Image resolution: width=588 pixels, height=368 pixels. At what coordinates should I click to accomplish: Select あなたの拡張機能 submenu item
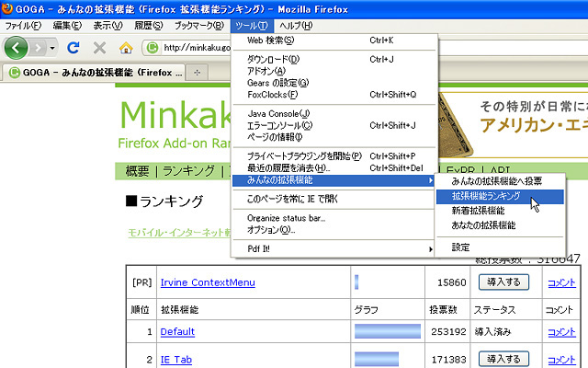coord(500,225)
